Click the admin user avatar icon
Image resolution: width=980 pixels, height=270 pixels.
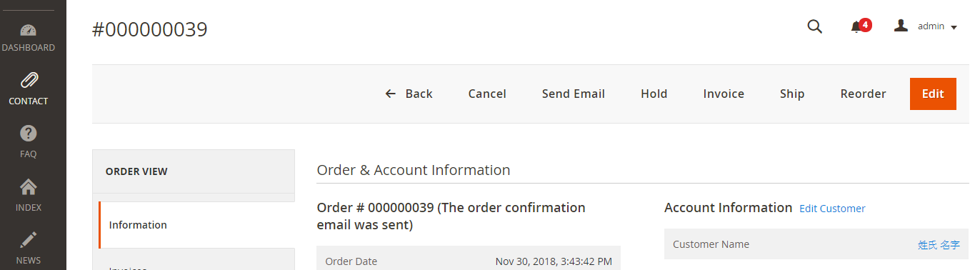(901, 26)
